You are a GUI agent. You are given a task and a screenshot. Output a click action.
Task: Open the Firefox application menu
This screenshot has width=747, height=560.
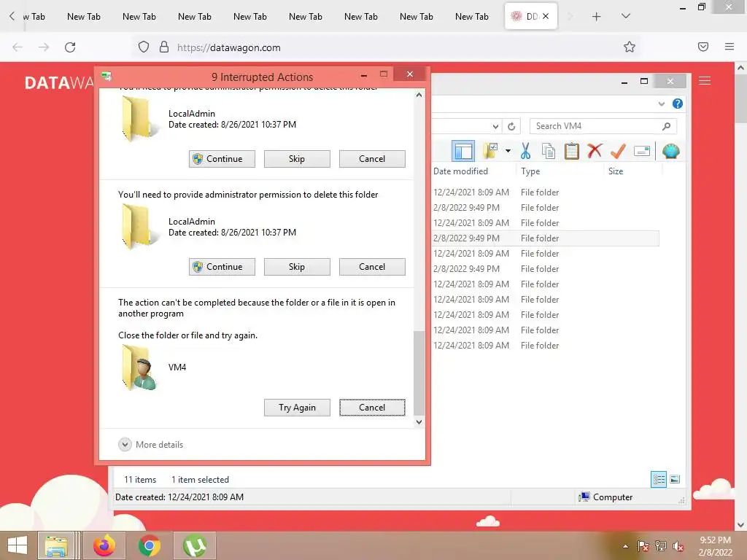tap(729, 47)
